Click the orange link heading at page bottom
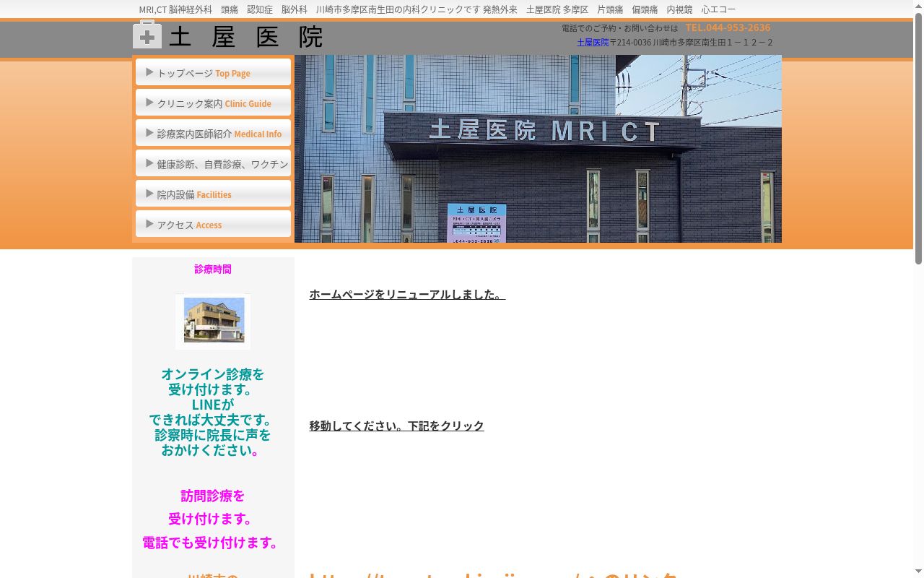The image size is (924, 578). click(x=494, y=574)
